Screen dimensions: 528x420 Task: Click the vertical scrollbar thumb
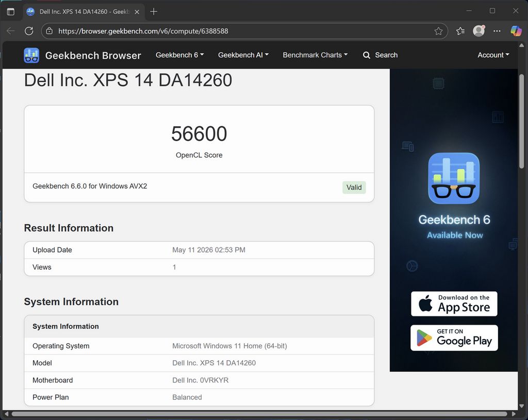[522, 121]
